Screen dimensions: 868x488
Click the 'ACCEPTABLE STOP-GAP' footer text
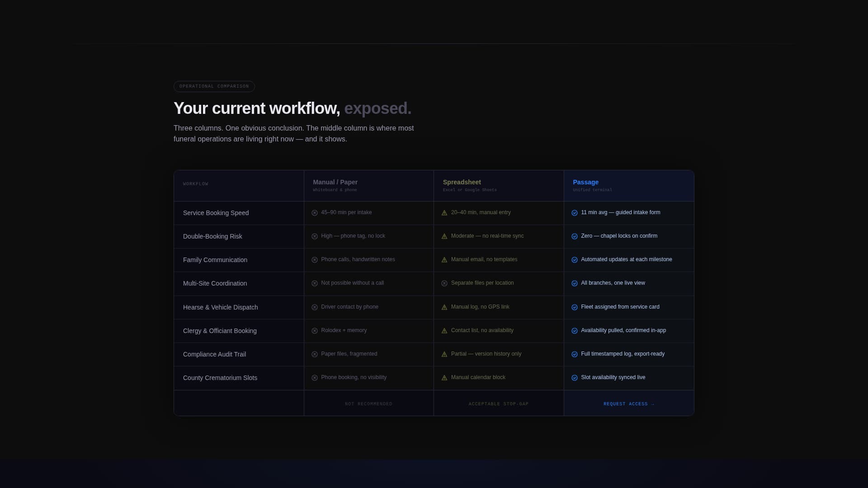[x=499, y=404]
